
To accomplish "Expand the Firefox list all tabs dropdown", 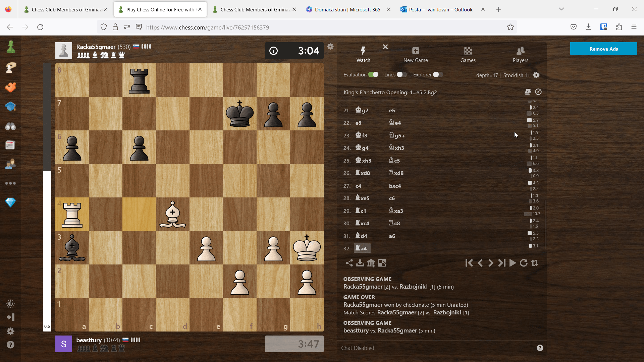I will (x=561, y=9).
